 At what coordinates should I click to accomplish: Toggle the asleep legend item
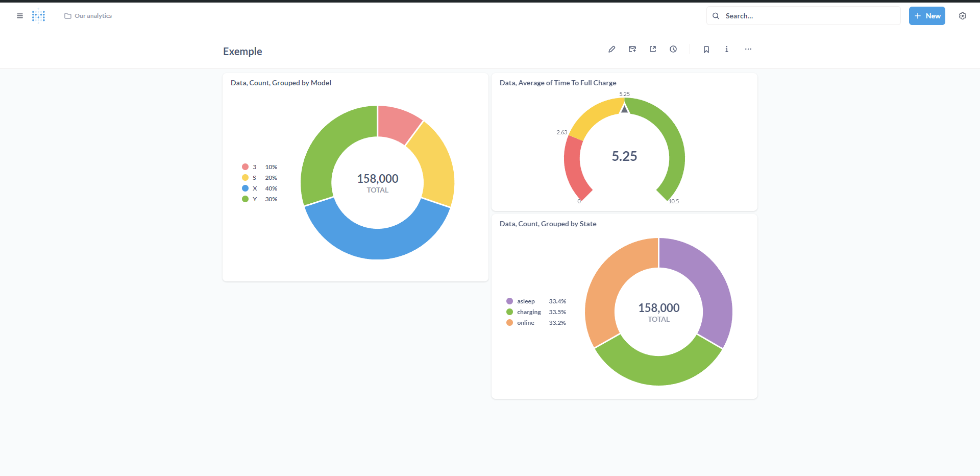tap(525, 301)
